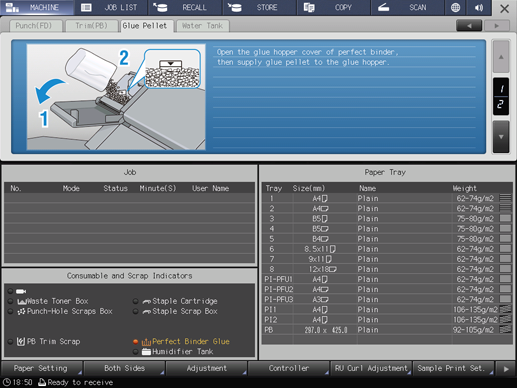Show next guidance page with down arrow
Viewport: 517px width, 388px height.
pos(501,137)
